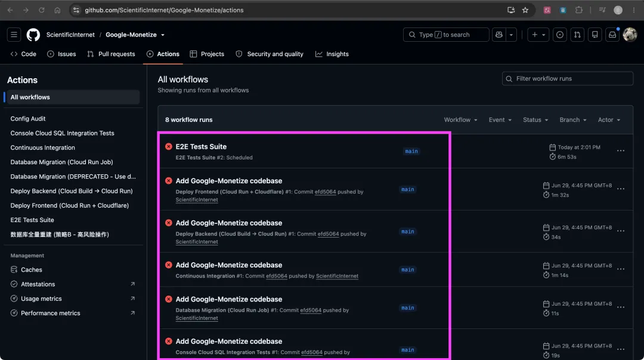Screen dimensions: 644x360
Task: Open Copilot chat icon
Action: point(499,35)
